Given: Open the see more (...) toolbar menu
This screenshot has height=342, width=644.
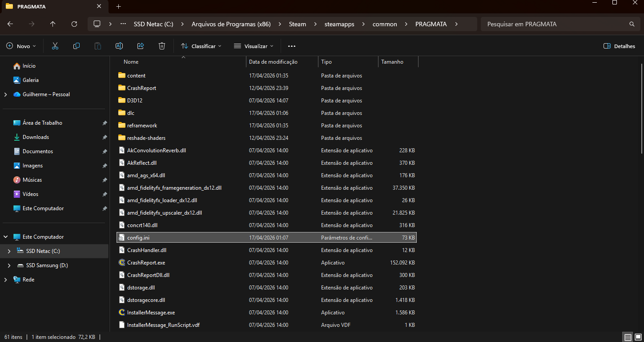Looking at the screenshot, I should click(x=291, y=46).
